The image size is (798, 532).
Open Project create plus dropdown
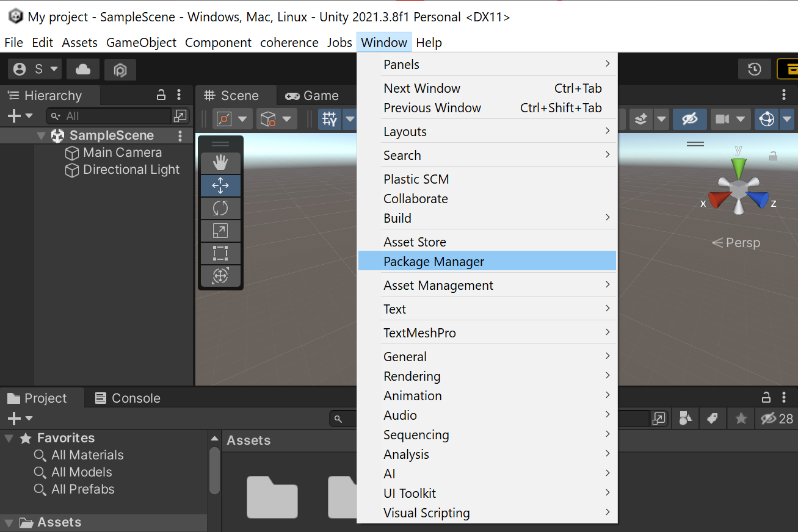pos(20,419)
